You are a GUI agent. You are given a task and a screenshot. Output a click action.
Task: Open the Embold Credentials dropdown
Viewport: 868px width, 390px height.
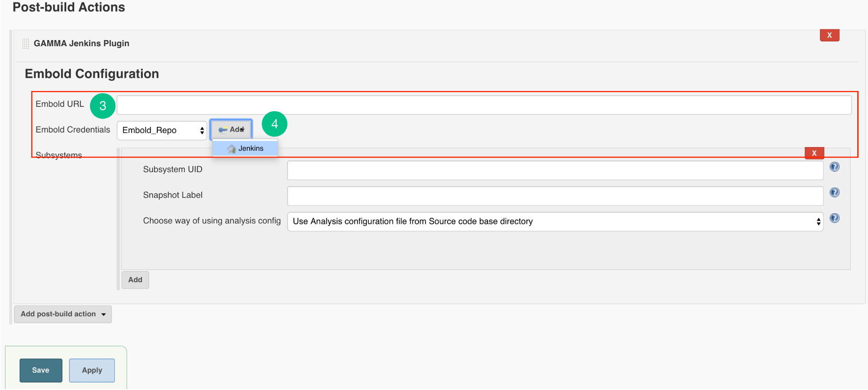click(x=161, y=130)
